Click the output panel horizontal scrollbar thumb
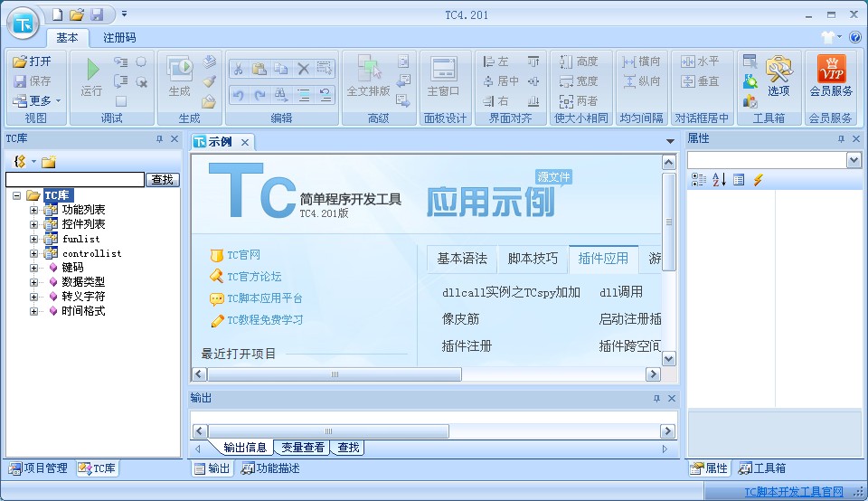The image size is (868, 501). pos(328,430)
